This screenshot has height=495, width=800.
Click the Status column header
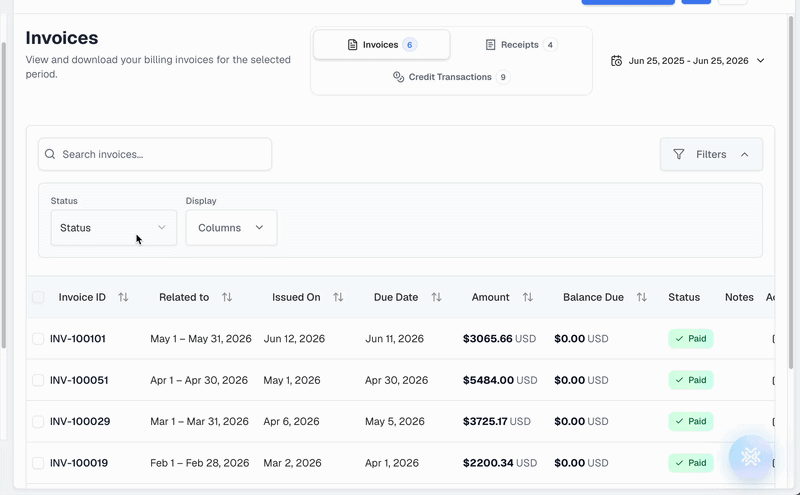coord(684,297)
